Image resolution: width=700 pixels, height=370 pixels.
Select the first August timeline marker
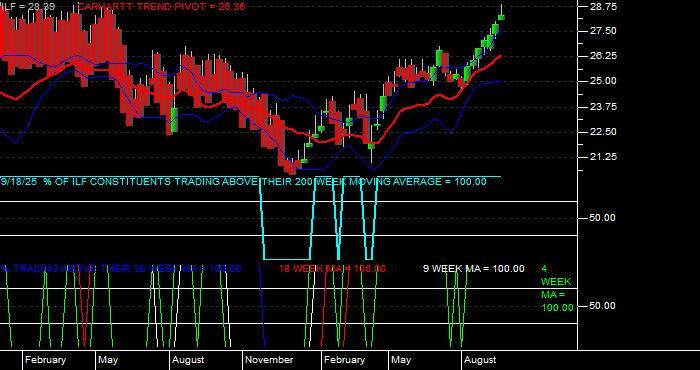pyautogui.click(x=188, y=360)
